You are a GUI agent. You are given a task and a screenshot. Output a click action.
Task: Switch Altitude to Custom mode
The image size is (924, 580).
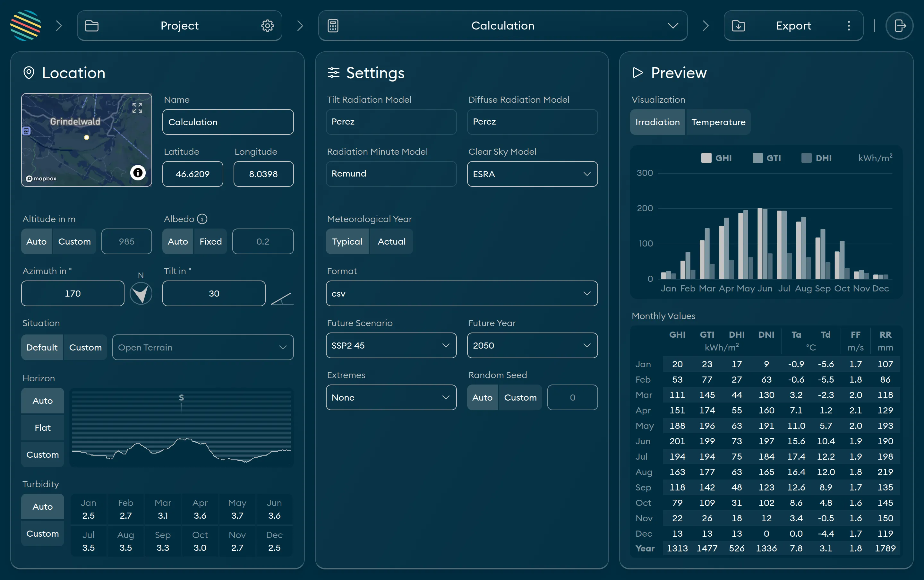pyautogui.click(x=74, y=242)
